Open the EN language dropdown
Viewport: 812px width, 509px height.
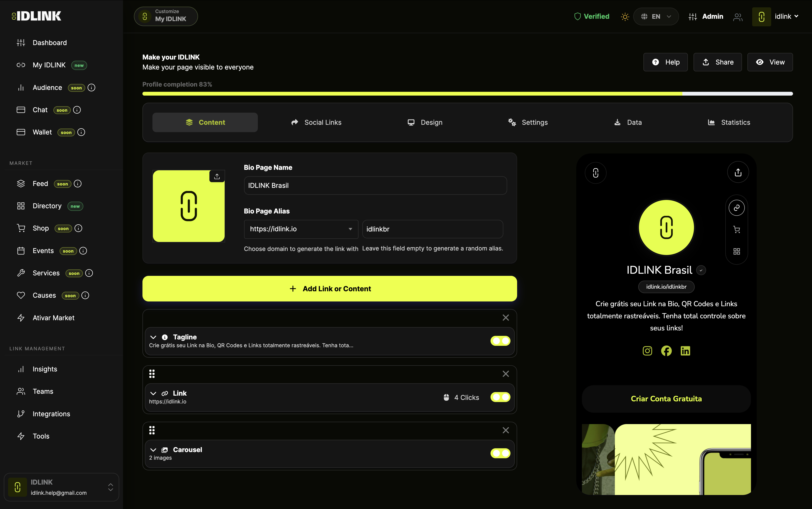656,17
